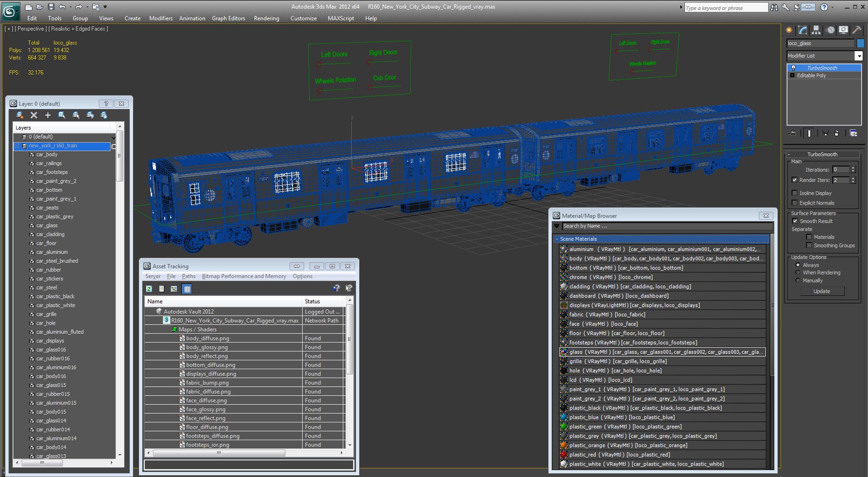This screenshot has width=868, height=477.
Task: Open the 3ds Max application menu button
Action: coord(11,11)
